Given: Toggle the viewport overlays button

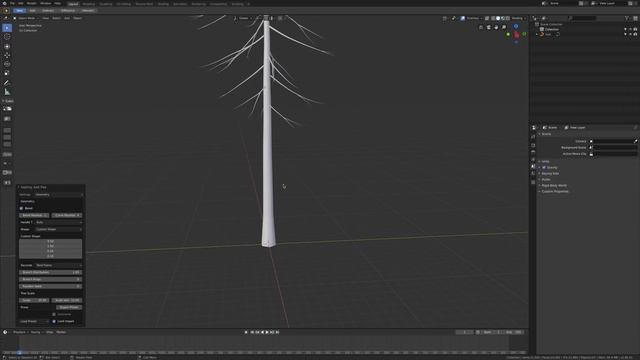Looking at the screenshot, I should [x=462, y=18].
